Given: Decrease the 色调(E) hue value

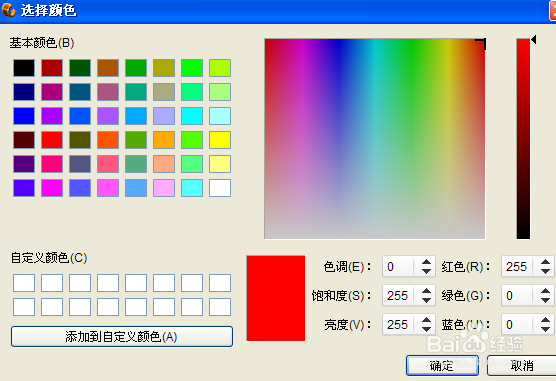Looking at the screenshot, I should click(x=427, y=271).
